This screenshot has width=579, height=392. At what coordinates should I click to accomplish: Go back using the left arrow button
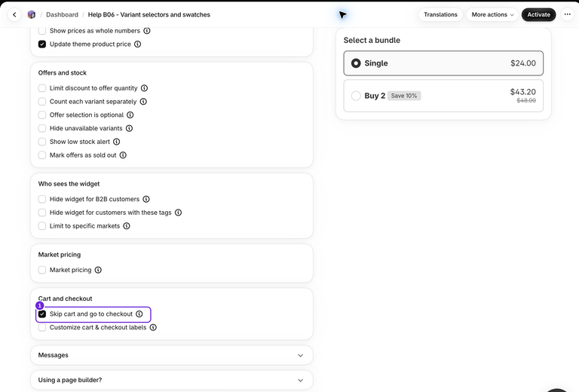click(14, 15)
